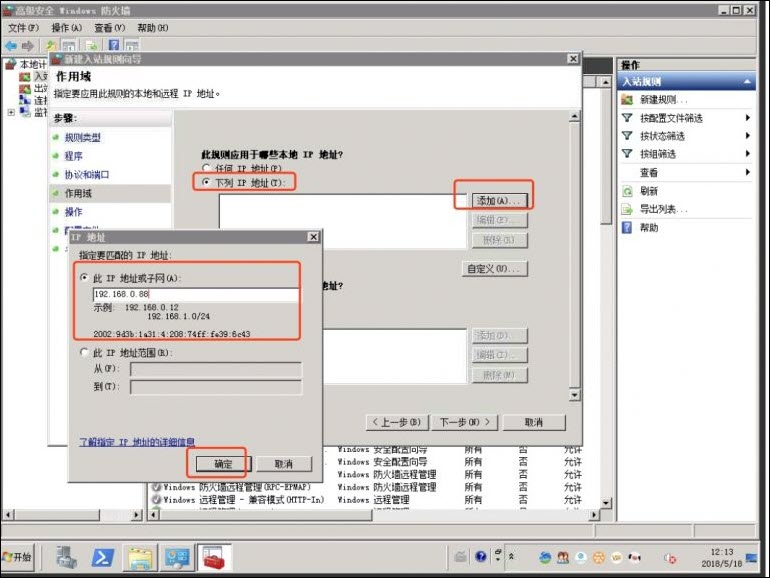
Task: Click the 帮助 help icon in actions pane
Action: tap(627, 227)
